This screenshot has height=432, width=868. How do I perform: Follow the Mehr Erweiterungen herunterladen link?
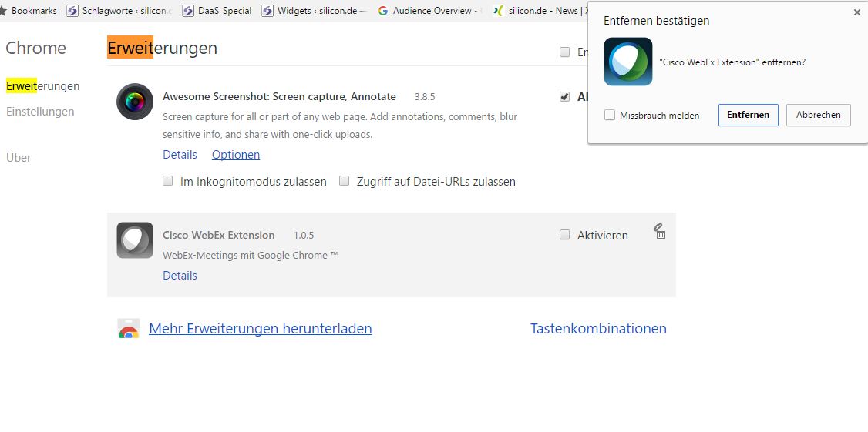pos(261,329)
